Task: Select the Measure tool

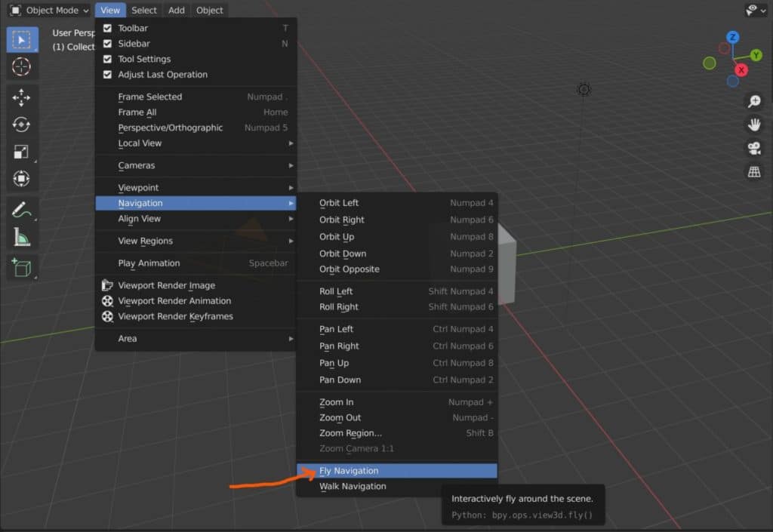Action: coord(21,236)
